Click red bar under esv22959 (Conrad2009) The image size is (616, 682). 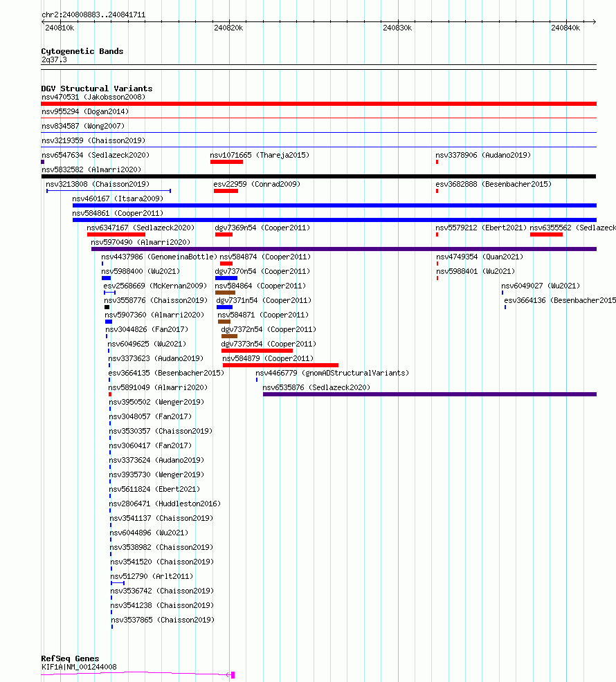(226, 191)
